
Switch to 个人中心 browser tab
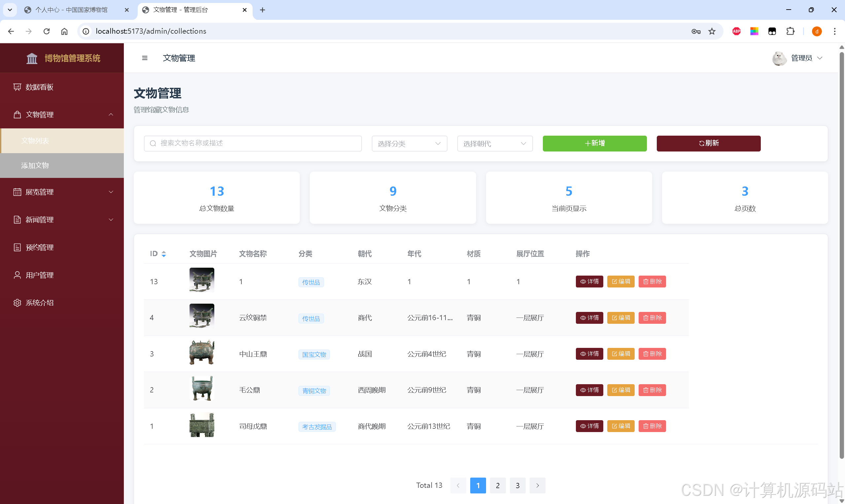click(71, 10)
